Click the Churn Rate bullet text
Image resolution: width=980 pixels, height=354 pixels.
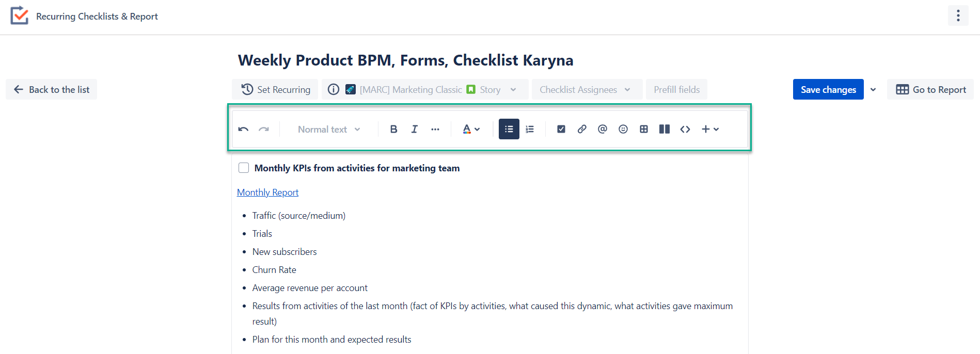pyautogui.click(x=274, y=270)
